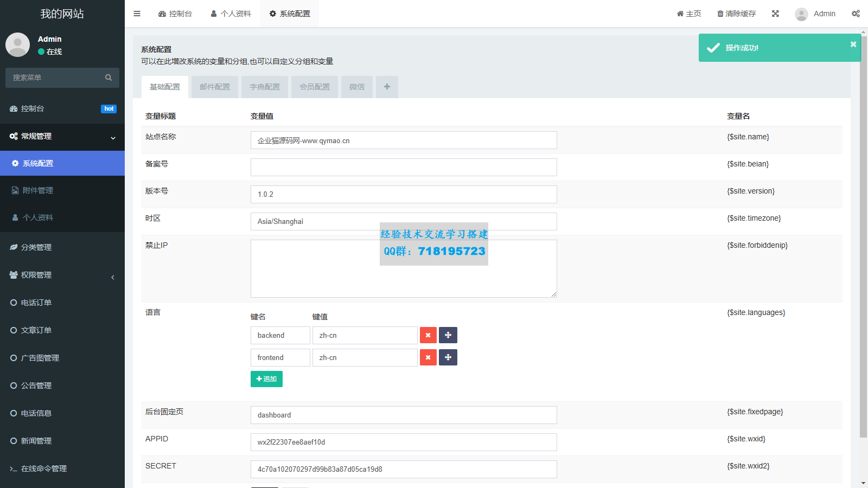Image resolution: width=868 pixels, height=488 pixels.
Task: Click the move handle for backend row
Action: pos(448,335)
